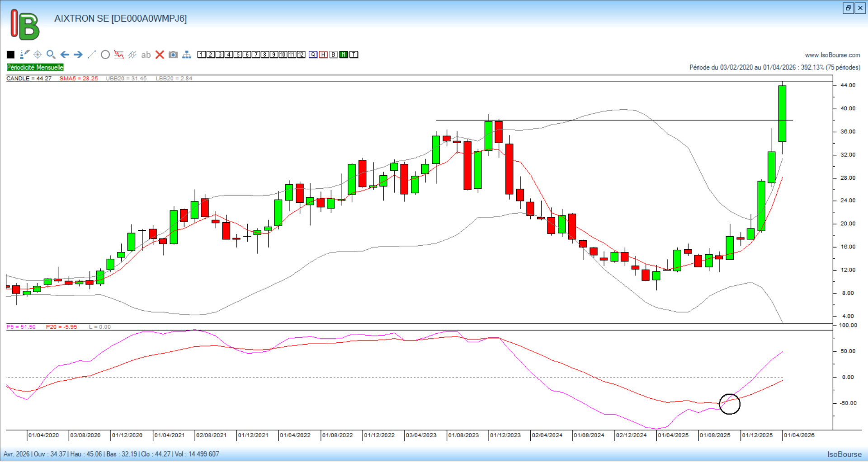Toggle the H weekly period button
Image resolution: width=868 pixels, height=462 pixels.
(323, 55)
